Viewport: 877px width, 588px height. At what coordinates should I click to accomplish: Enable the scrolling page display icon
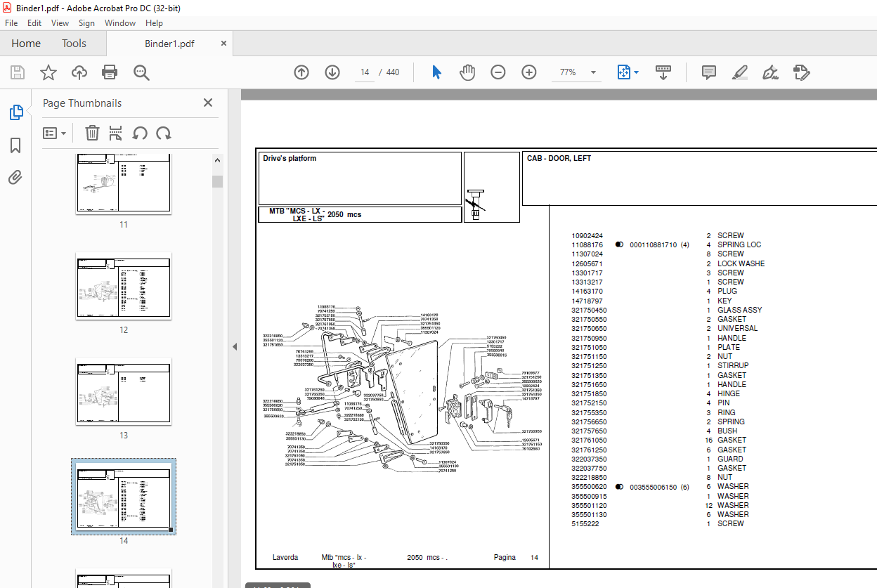[x=664, y=72]
